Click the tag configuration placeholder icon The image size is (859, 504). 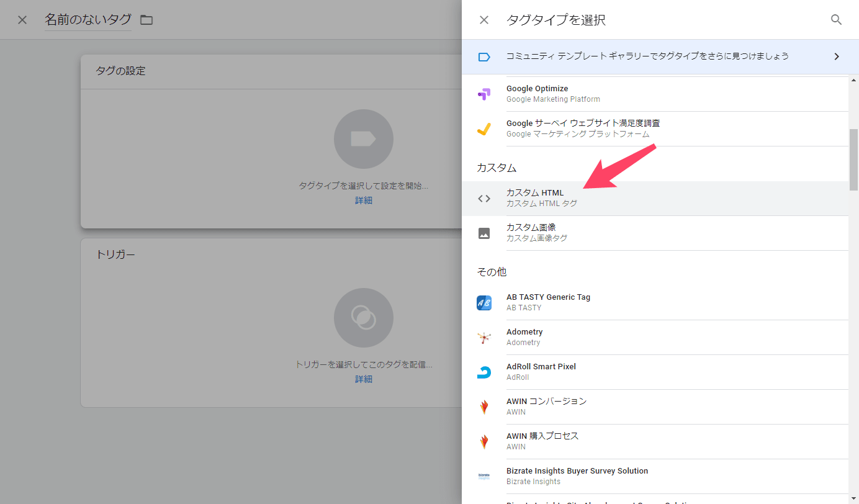point(364,139)
